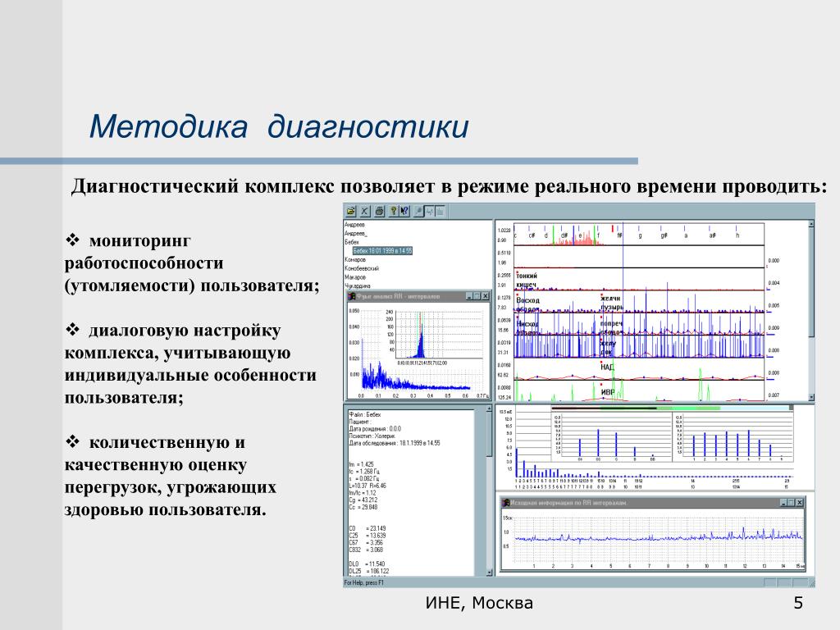Activate the context help arrow-question icon
The image size is (840, 630).
tap(404, 211)
